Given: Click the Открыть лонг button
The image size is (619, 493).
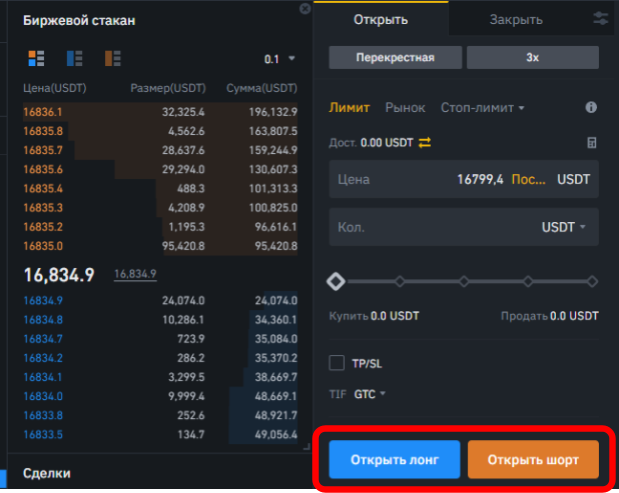Looking at the screenshot, I should coord(394,461).
